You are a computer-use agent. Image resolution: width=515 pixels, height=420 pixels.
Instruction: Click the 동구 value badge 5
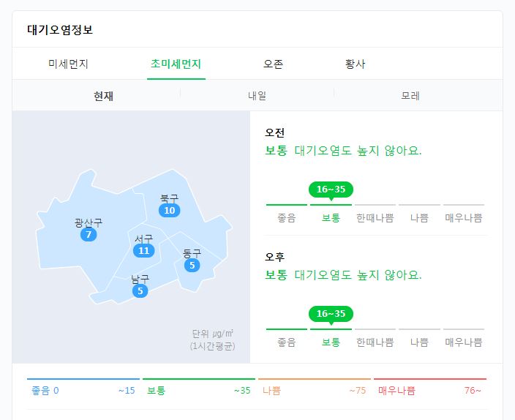click(192, 265)
